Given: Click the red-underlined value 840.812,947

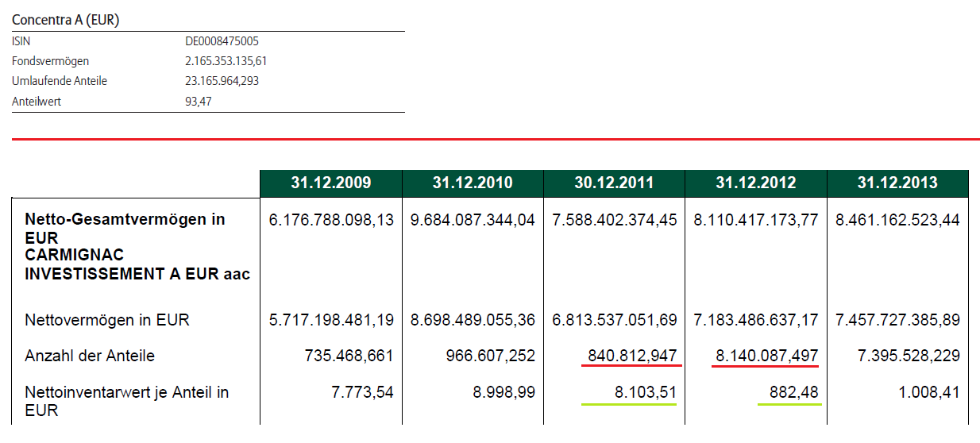Looking at the screenshot, I should [x=632, y=356].
